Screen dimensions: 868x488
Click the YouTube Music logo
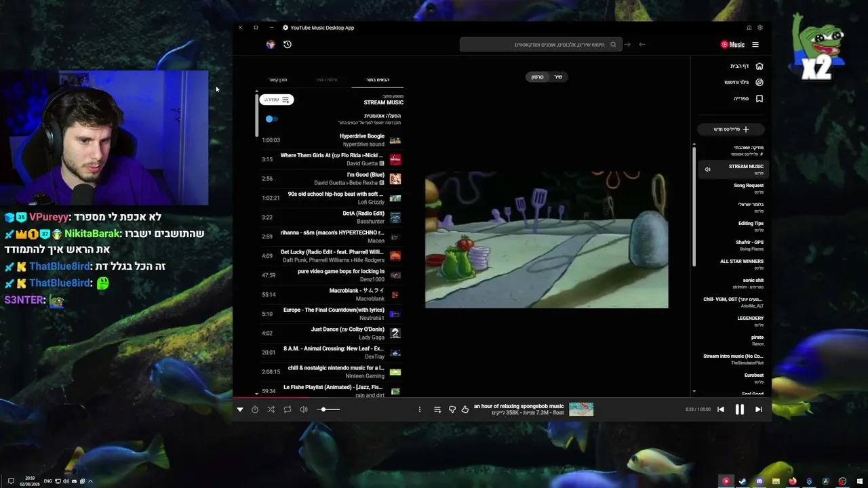[732, 45]
